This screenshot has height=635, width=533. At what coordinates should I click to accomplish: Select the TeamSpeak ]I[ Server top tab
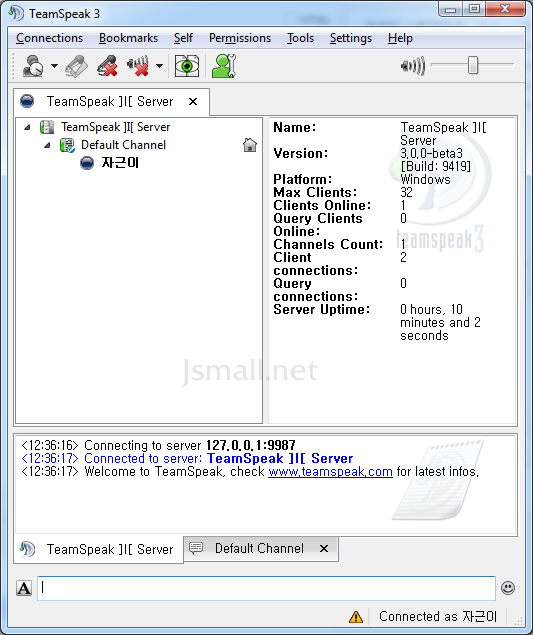[x=111, y=101]
